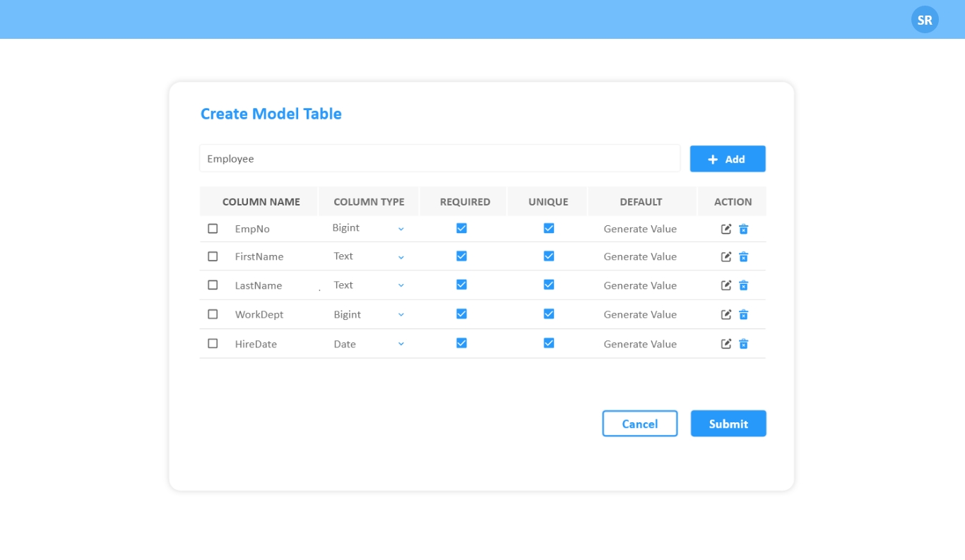This screenshot has height=560, width=965.
Task: Click the edit icon for EmpNo row
Action: [x=726, y=229]
